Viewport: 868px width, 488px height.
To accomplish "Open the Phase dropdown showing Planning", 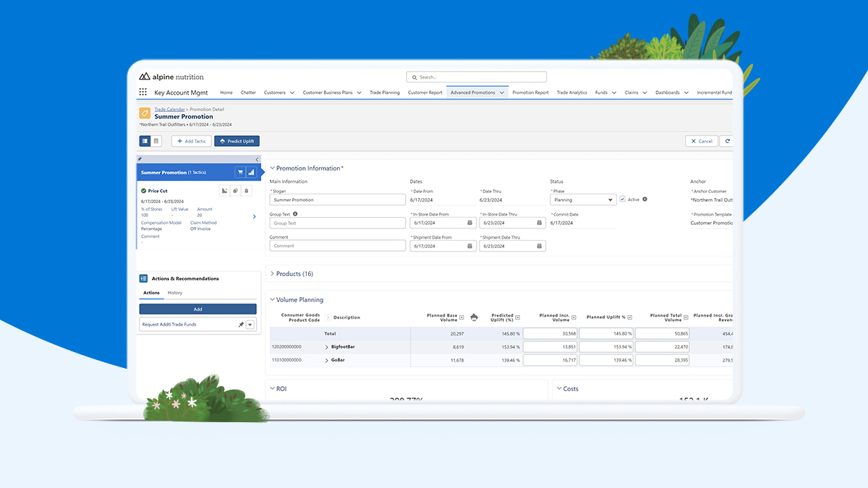I will [583, 199].
